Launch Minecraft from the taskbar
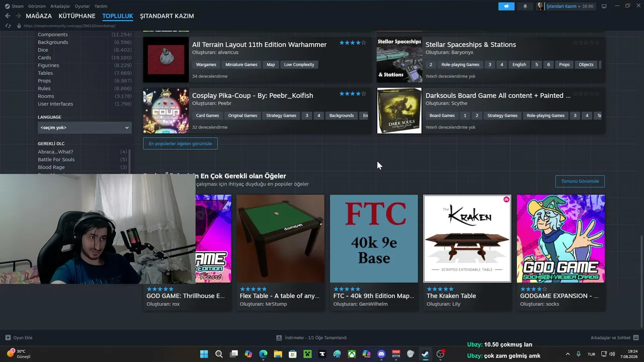The image size is (644, 362). (x=307, y=354)
